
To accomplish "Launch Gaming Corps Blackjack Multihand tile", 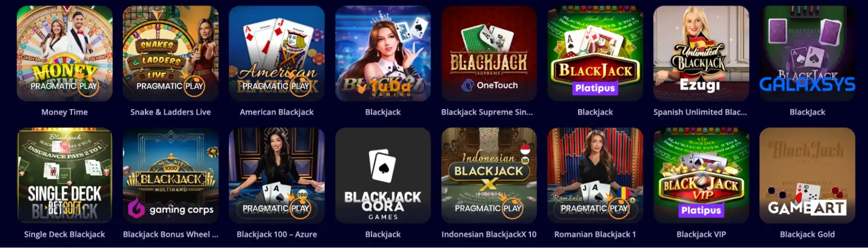I will [x=171, y=176].
